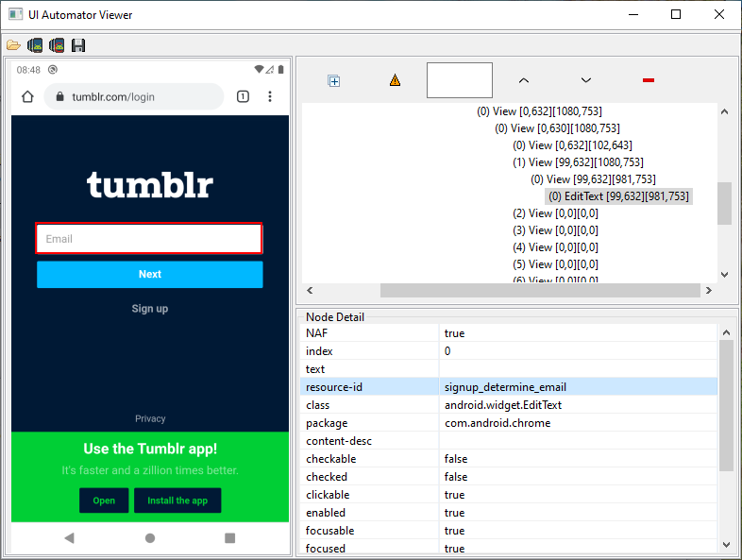Click the compressed hierarchy Device Screenshot icon

[x=57, y=45]
